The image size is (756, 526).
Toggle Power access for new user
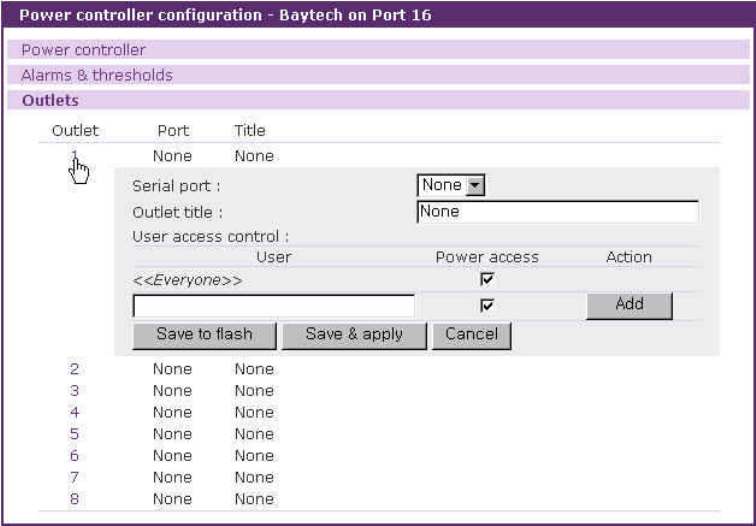[x=487, y=306]
